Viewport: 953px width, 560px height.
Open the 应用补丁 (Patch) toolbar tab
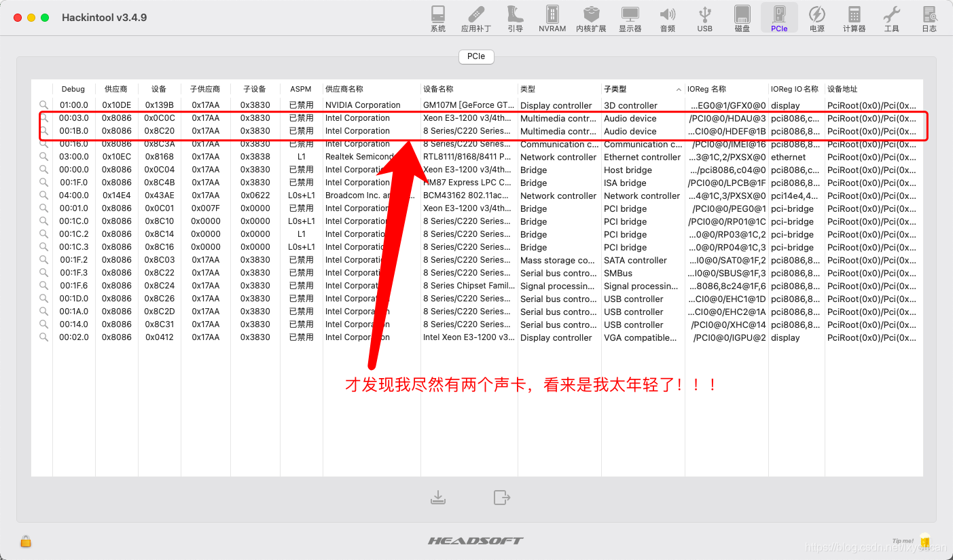pyautogui.click(x=476, y=19)
